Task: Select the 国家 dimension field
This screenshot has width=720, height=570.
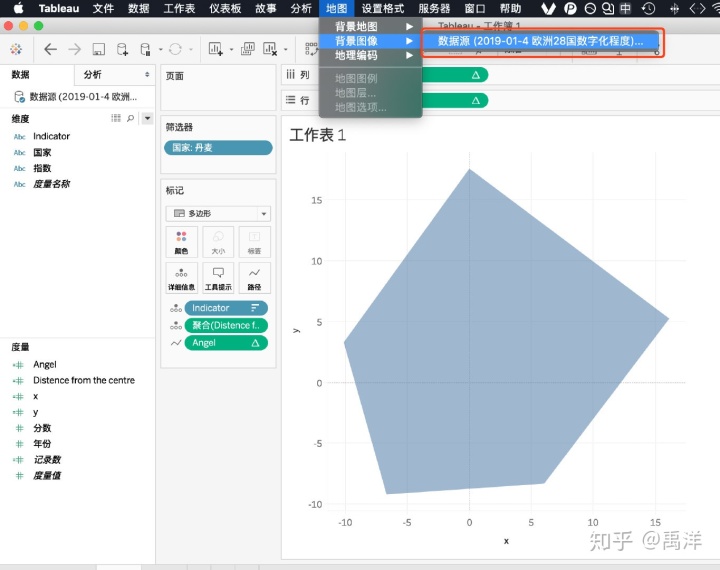Action: (x=42, y=152)
